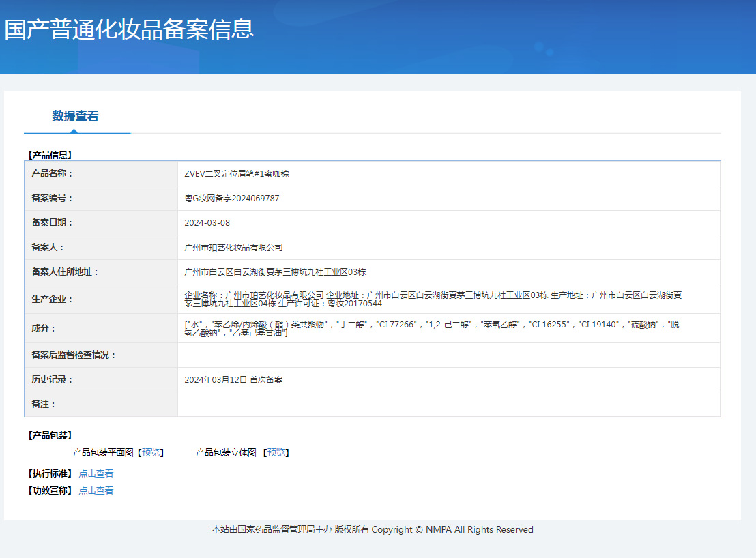756x558 pixels.
Task: Click the 备案编号 row label
Action: point(52,199)
